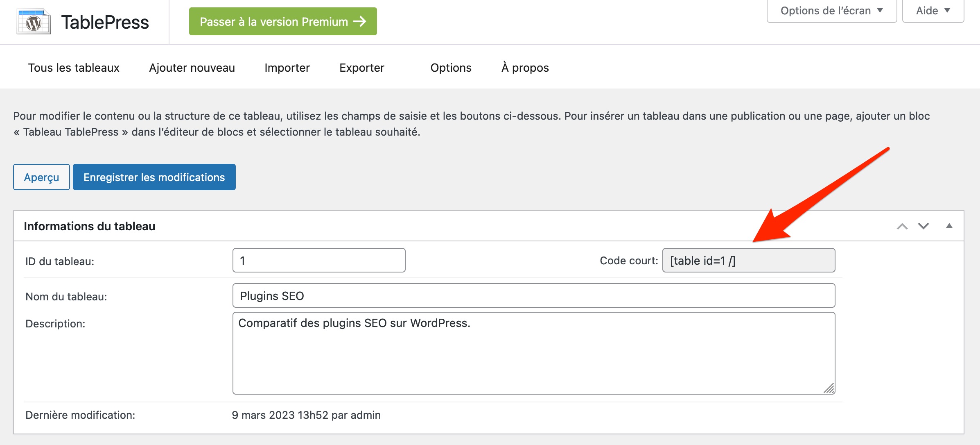Open the Options tab

pos(451,68)
